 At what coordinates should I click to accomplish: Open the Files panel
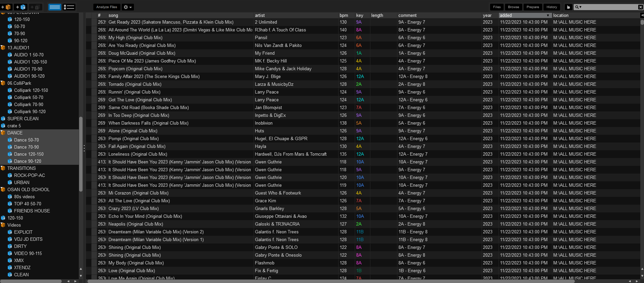[x=497, y=7]
